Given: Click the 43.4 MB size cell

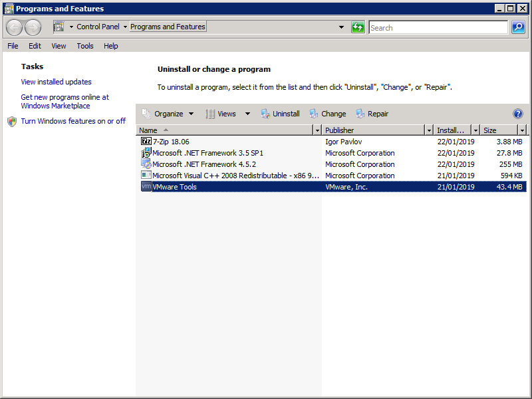Looking at the screenshot, I should 509,187.
